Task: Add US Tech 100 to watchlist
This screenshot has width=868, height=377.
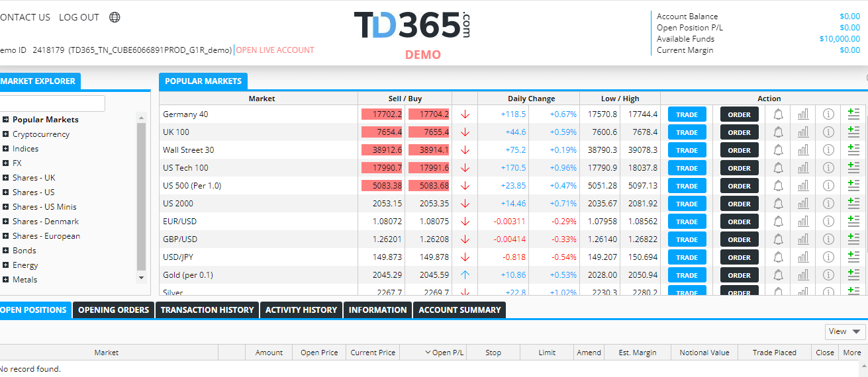Action: [853, 168]
